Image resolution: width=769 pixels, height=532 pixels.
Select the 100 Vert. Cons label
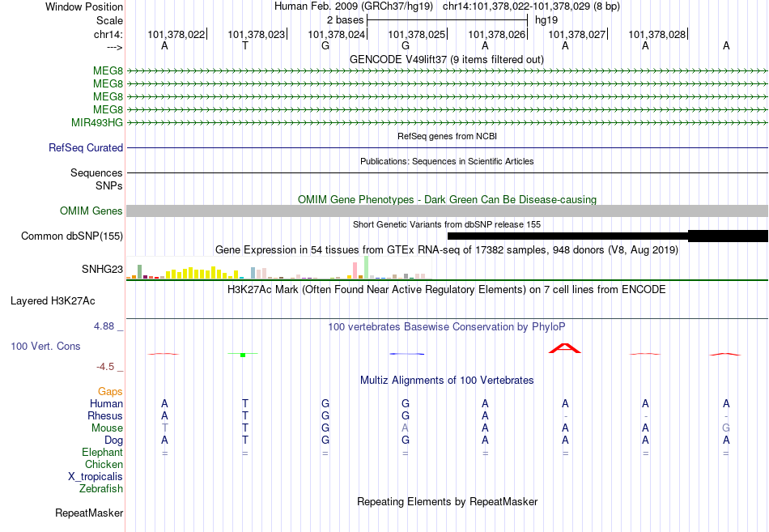click(45, 346)
